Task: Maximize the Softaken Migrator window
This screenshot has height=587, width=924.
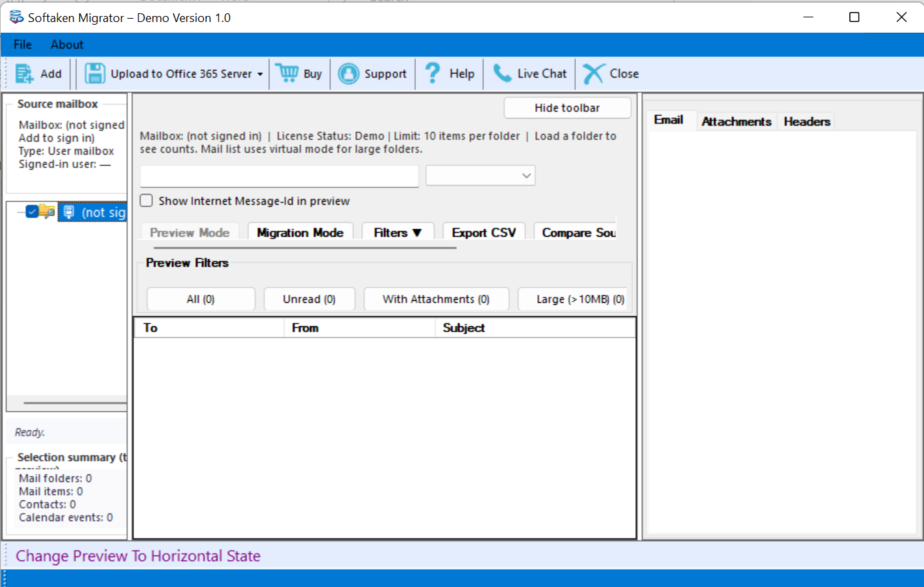Action: tap(854, 17)
